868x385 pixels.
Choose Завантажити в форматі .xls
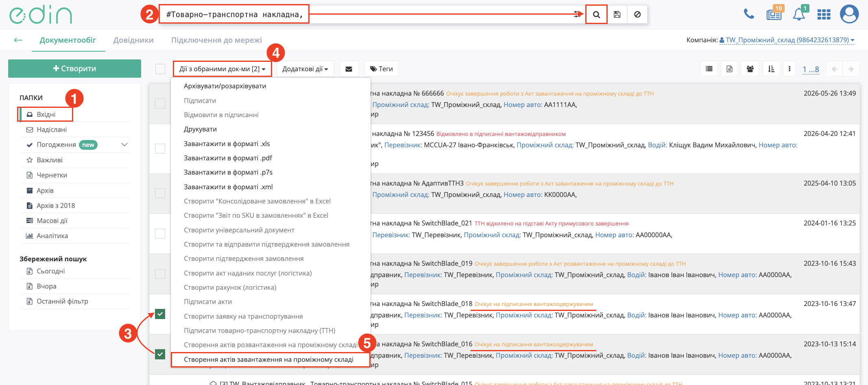(227, 144)
